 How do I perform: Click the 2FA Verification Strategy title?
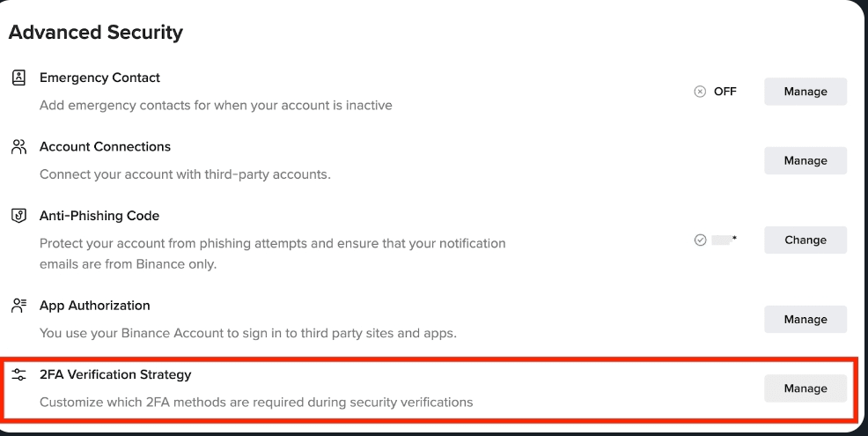[115, 374]
